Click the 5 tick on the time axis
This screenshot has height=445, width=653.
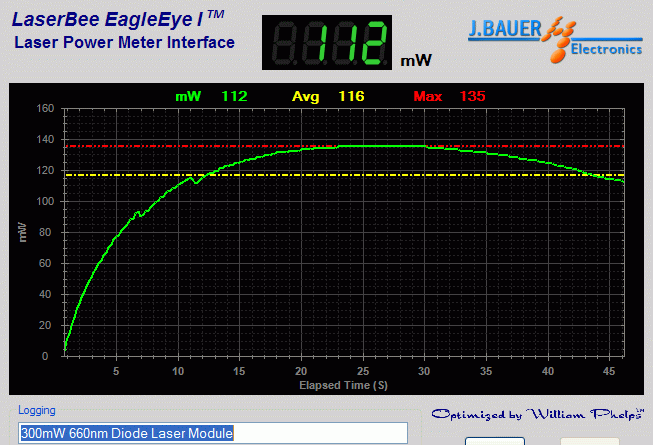[x=116, y=371]
